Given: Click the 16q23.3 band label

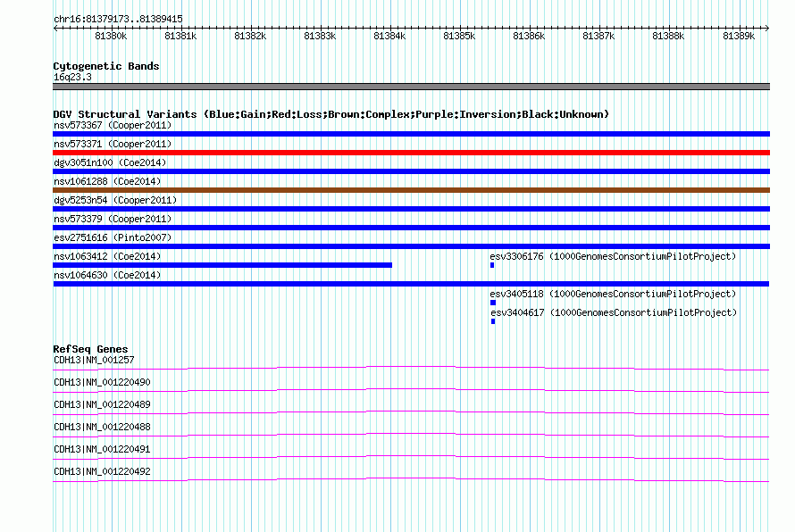Looking at the screenshot, I should coord(72,77).
